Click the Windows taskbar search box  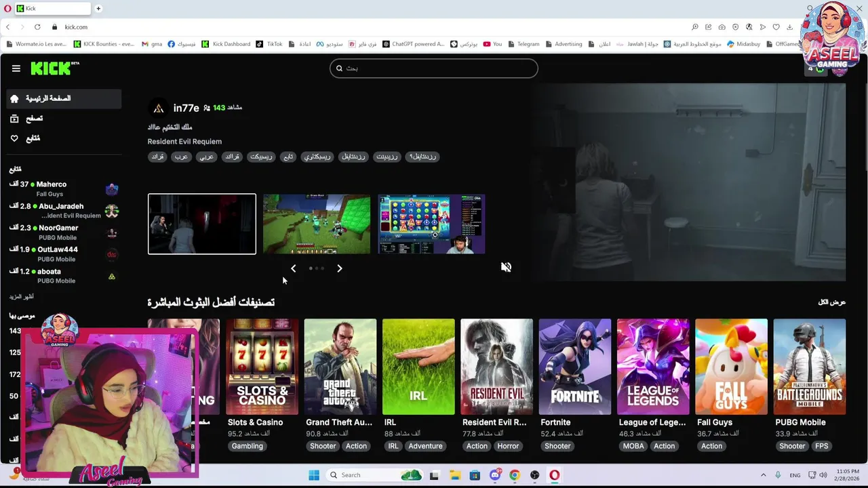click(374, 475)
